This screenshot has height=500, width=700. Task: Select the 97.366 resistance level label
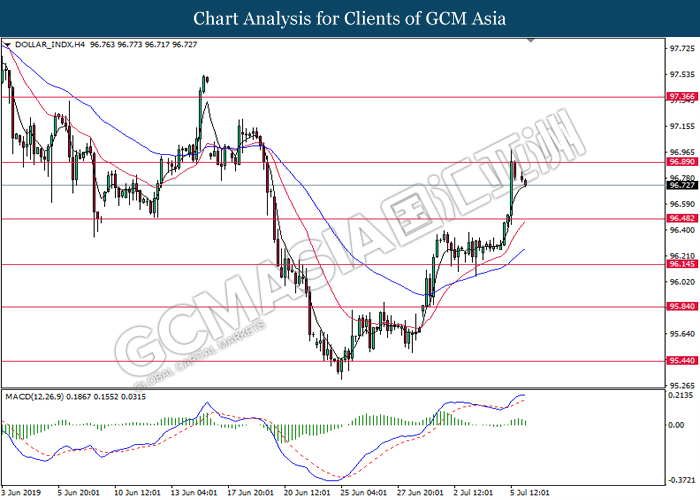pyautogui.click(x=682, y=96)
